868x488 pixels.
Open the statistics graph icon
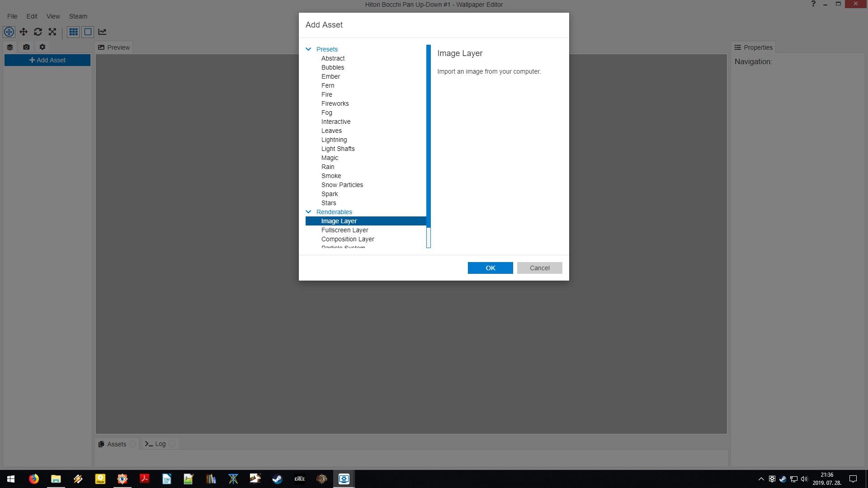(102, 32)
